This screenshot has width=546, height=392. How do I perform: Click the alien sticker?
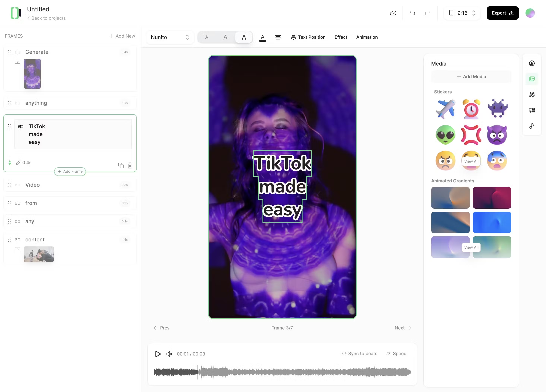(445, 135)
